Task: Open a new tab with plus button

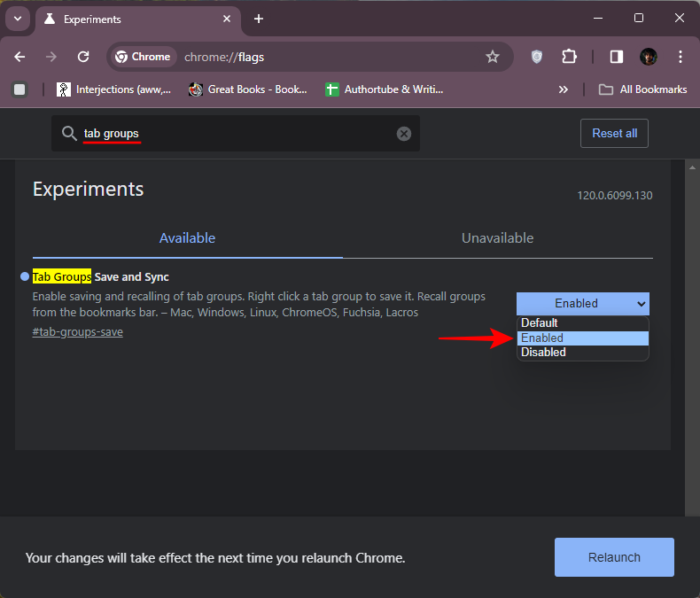Action: click(259, 19)
